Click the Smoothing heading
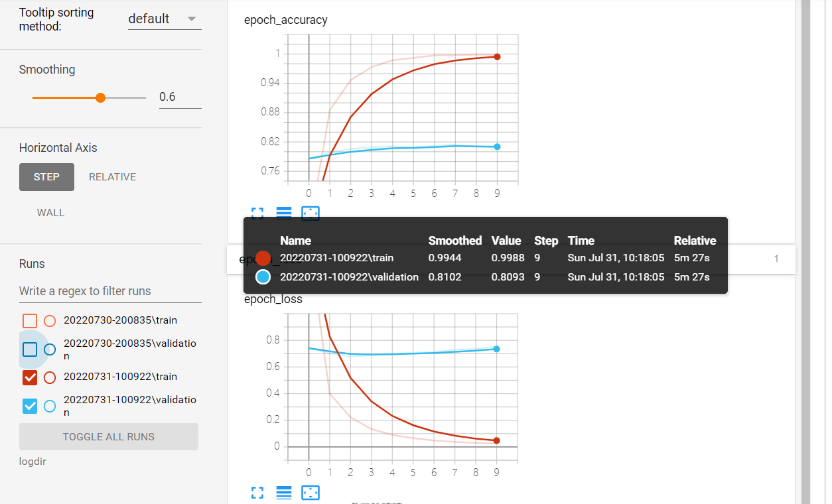832x504 pixels. pyautogui.click(x=47, y=70)
